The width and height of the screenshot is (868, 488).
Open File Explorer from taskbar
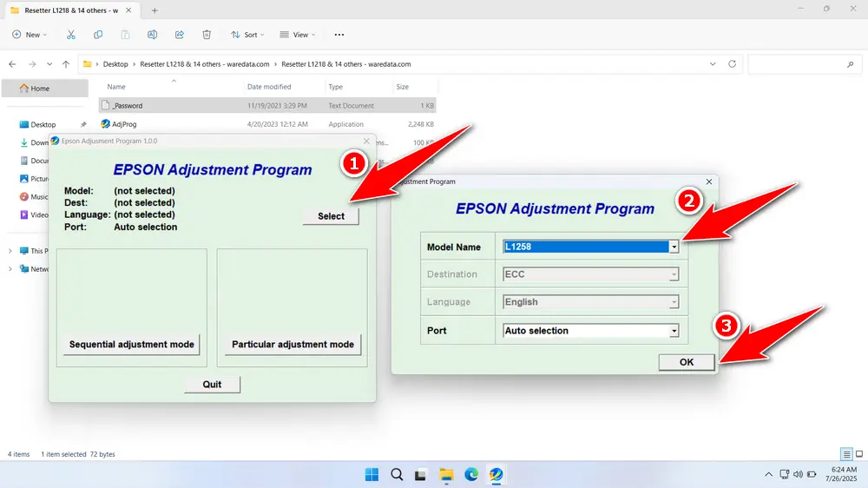446,475
